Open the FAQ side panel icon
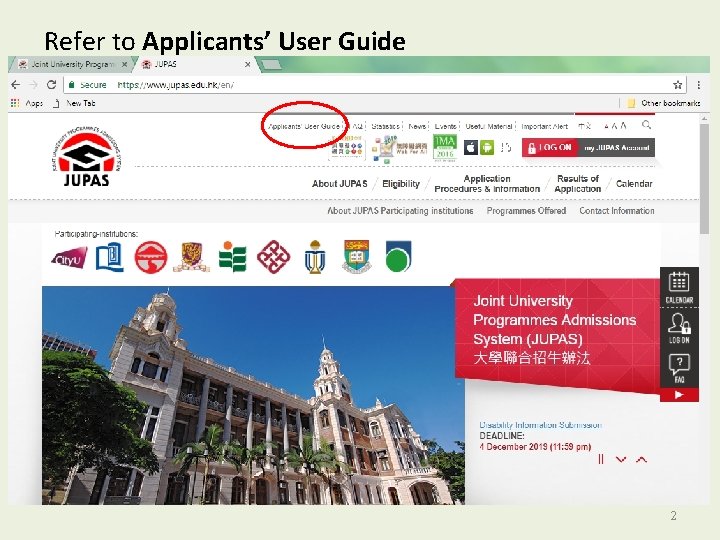 coord(679,367)
